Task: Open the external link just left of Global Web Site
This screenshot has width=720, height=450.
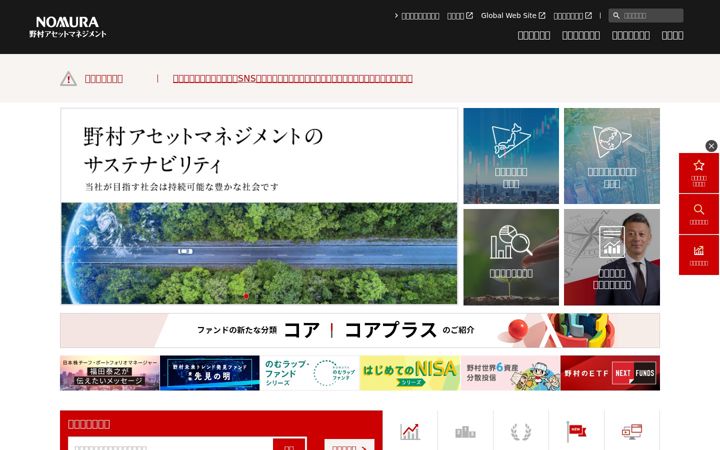Action: (460, 16)
